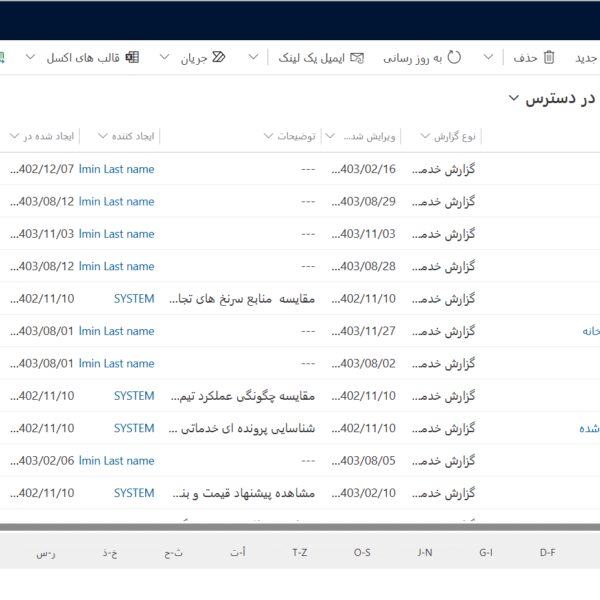Viewport: 600px width, 600px height.
Task: Open lmin Last name link in first row
Action: [x=116, y=169]
